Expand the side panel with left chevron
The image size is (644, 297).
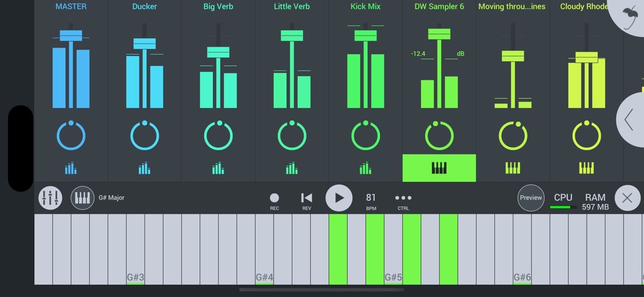coord(629,120)
